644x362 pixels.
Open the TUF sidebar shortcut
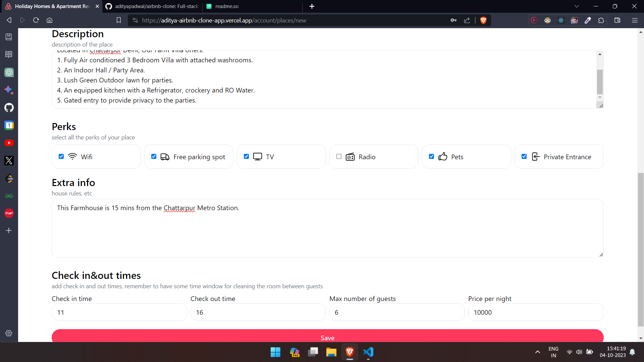(9, 213)
